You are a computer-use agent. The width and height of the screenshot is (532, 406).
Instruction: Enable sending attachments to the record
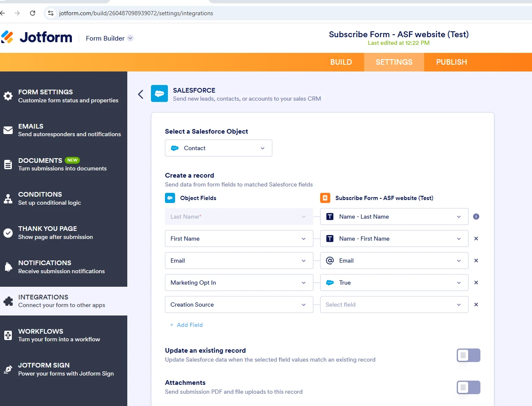(x=468, y=387)
